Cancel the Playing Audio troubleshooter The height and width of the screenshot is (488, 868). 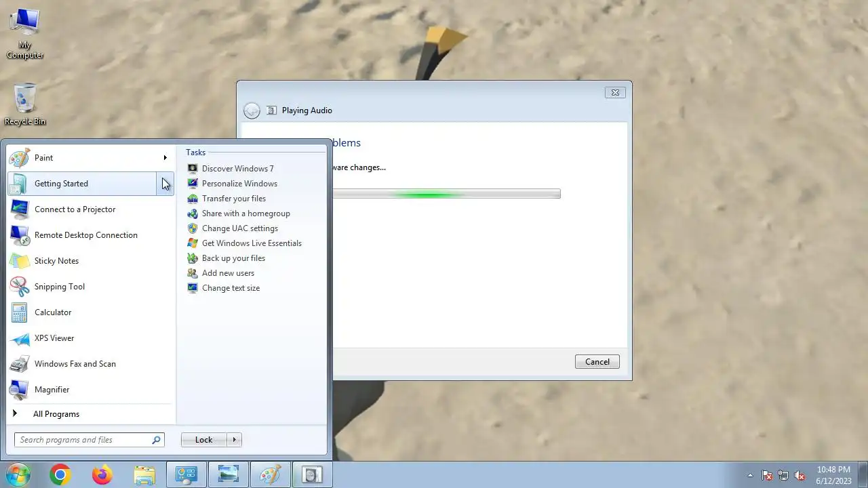click(597, 362)
